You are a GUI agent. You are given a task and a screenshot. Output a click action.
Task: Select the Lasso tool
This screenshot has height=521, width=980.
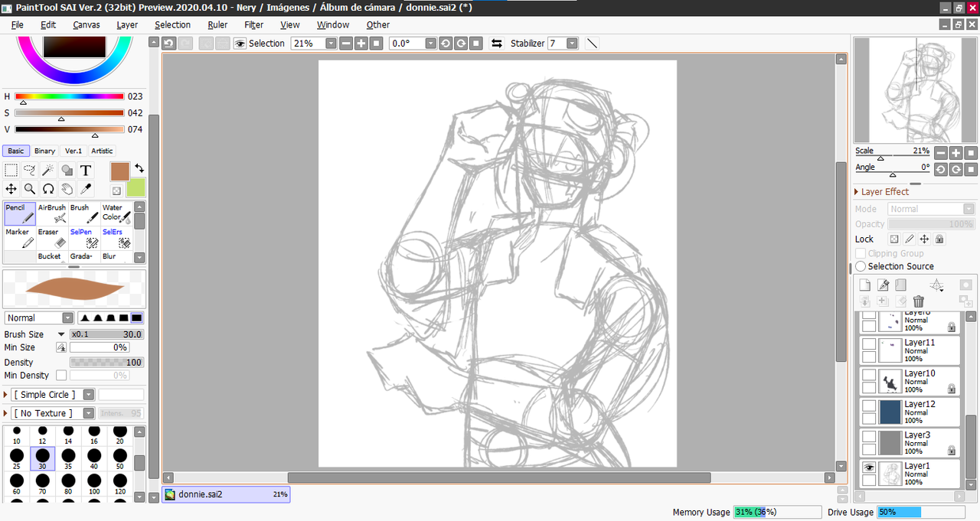point(30,171)
